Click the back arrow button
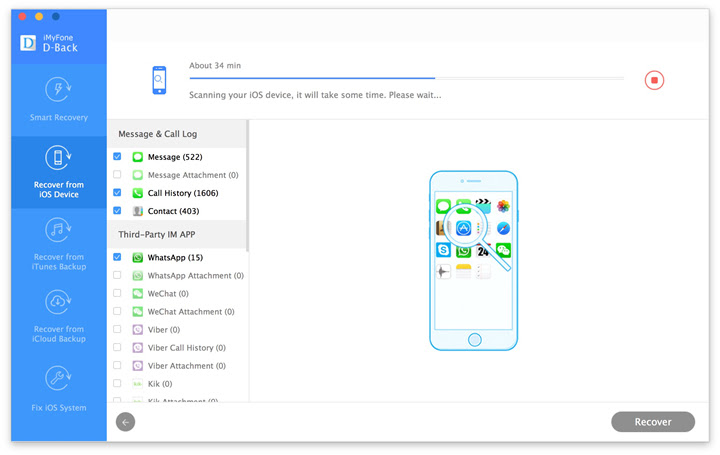 (125, 422)
